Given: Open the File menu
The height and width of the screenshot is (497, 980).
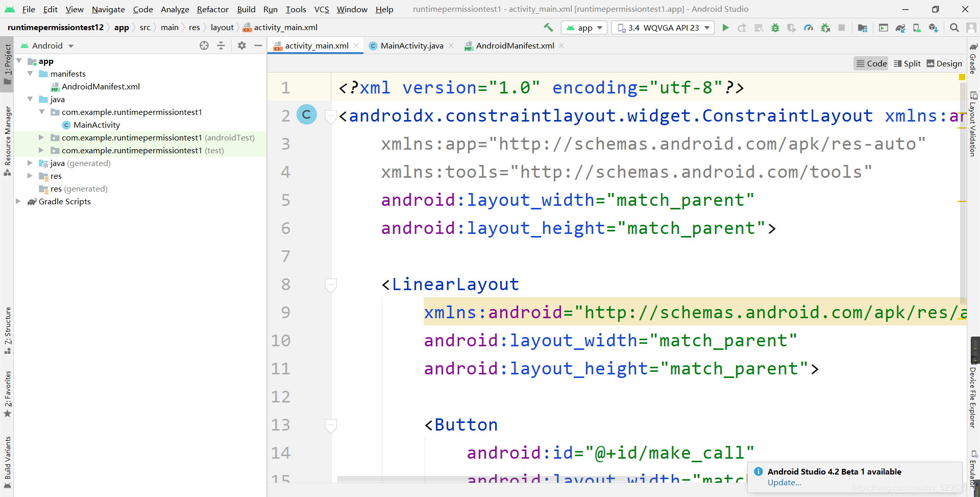Looking at the screenshot, I should tap(29, 9).
